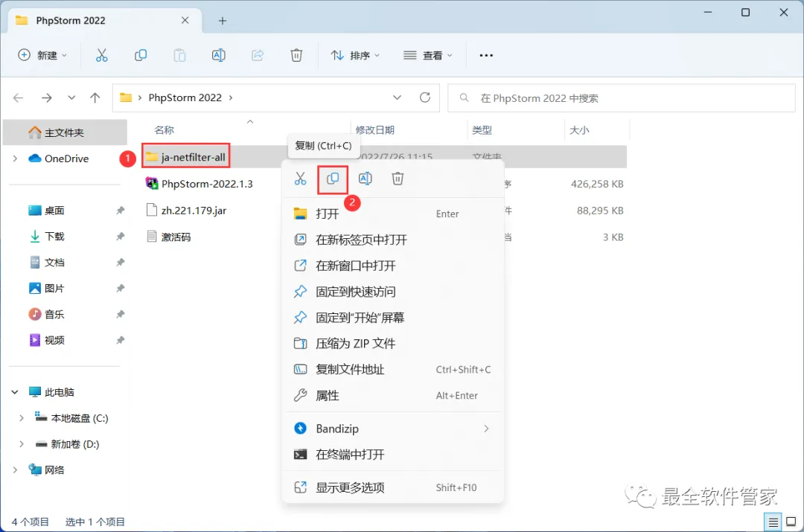
Task: Open address bar history dropdown chevron
Action: point(397,97)
